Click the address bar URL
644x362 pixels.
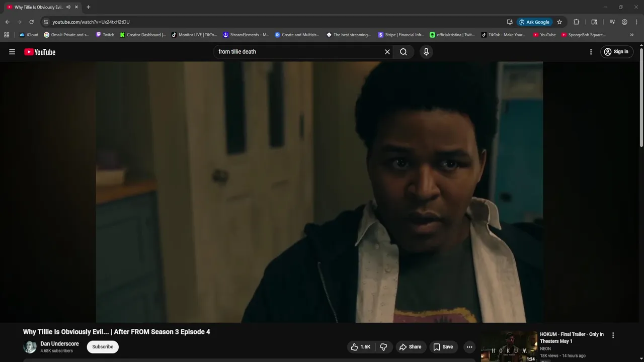tap(91, 22)
